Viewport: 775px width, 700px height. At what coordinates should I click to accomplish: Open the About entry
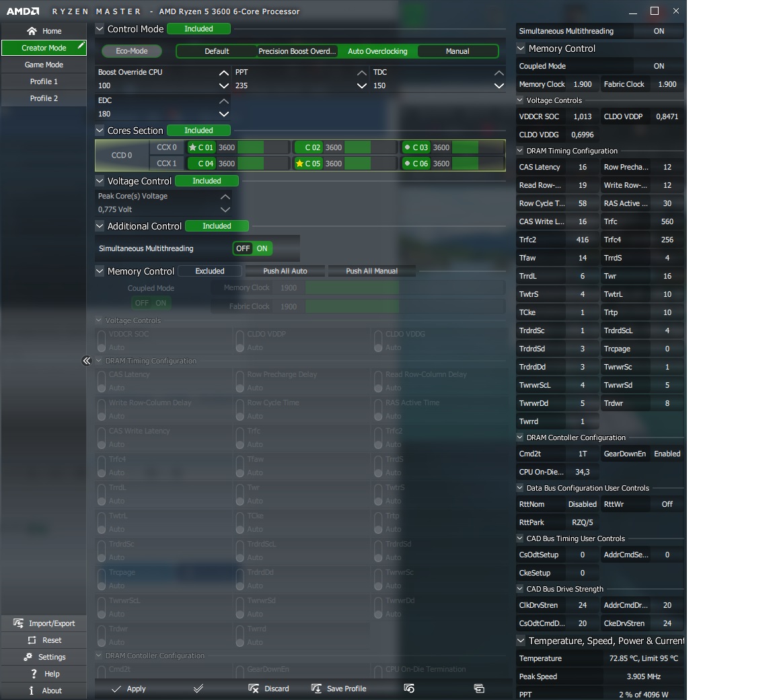(x=44, y=690)
